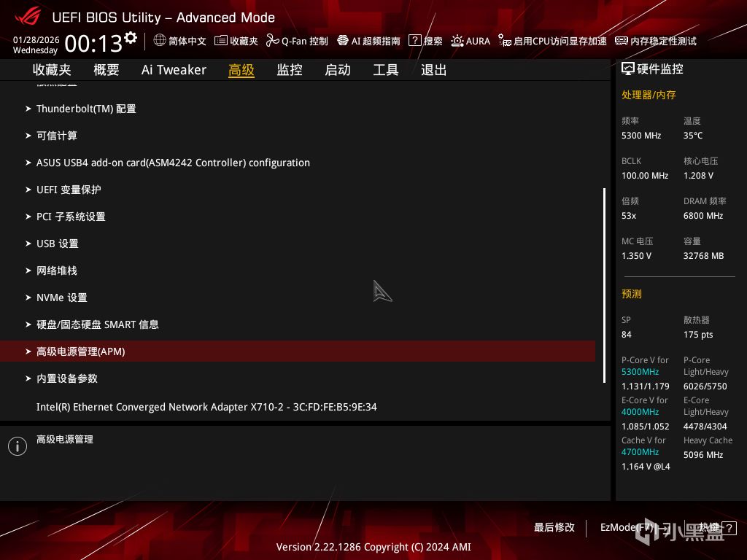747x560 pixels.
Task: Expand the Thunderbolt(TM) configuration arrow
Action: 28,109
